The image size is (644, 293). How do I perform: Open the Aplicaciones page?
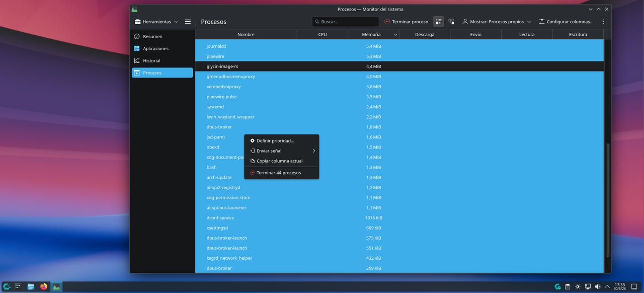point(162,48)
